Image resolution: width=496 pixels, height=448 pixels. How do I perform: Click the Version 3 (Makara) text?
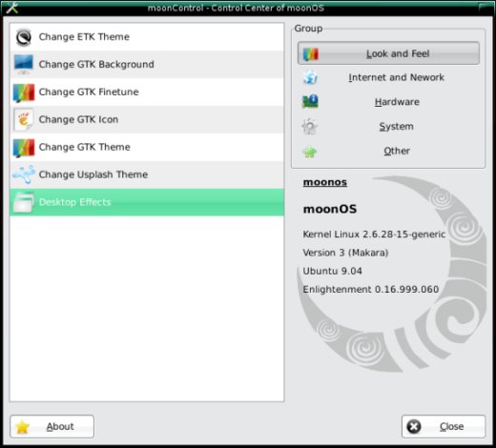[345, 253]
